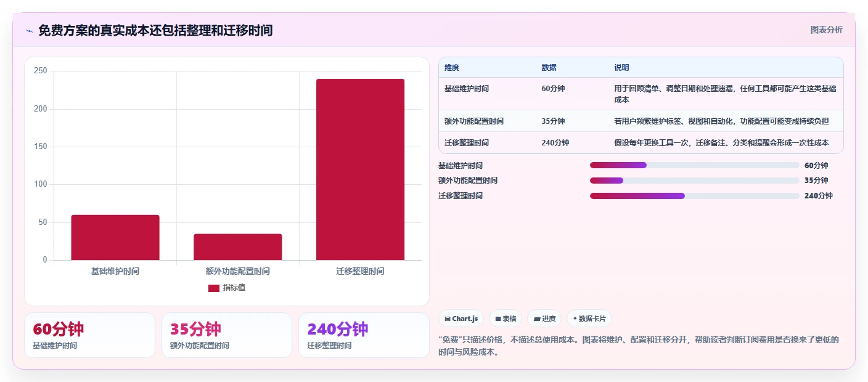The image size is (868, 382).
Task: Click the 进度 tag chip
Action: pos(544,319)
